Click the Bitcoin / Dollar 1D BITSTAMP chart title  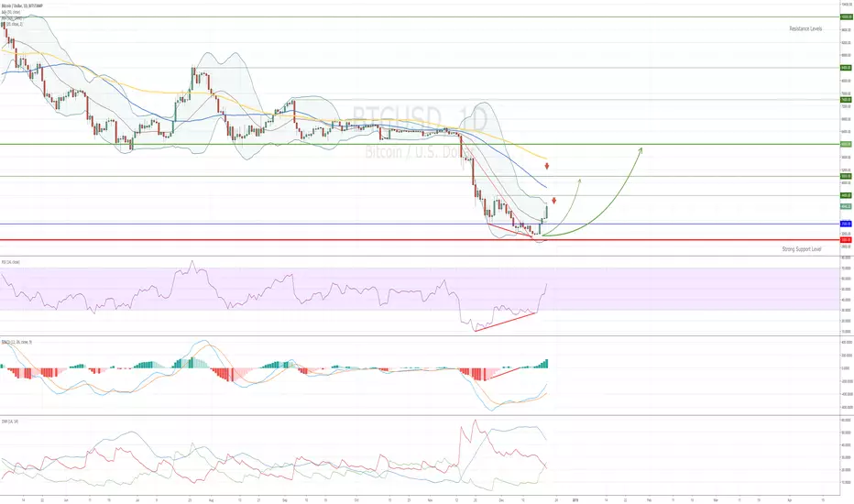(22, 5)
